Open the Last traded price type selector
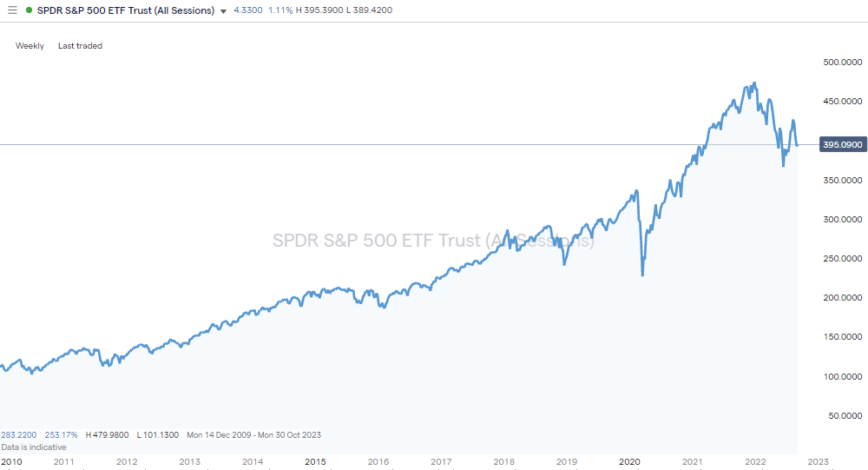868x470 pixels. (80, 46)
